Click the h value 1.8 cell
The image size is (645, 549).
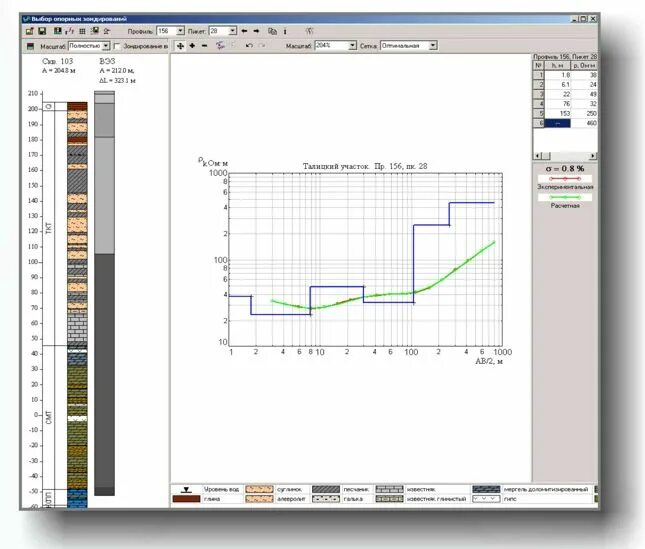click(557, 75)
